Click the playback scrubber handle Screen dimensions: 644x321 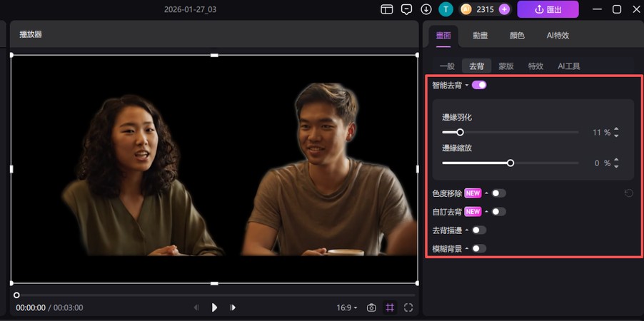[16, 295]
